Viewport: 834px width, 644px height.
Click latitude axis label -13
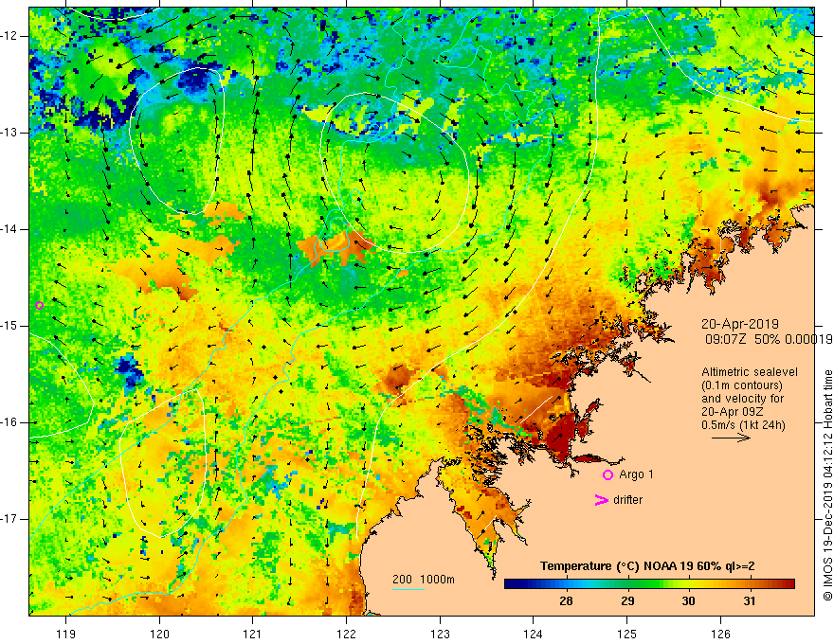click(10, 133)
